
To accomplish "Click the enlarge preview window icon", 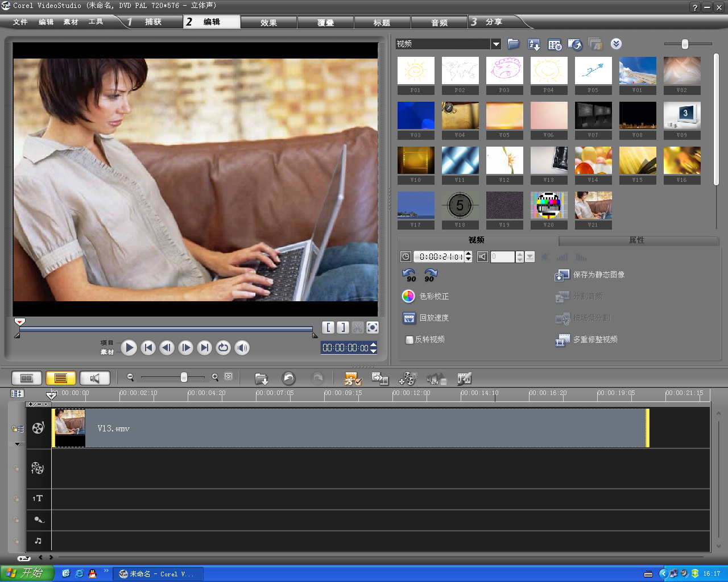I will 373,327.
